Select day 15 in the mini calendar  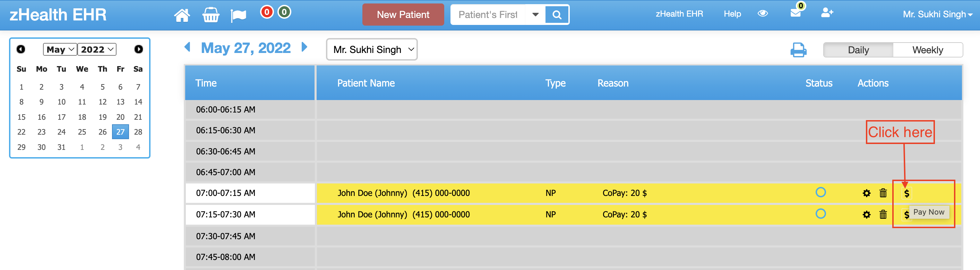[x=21, y=117]
